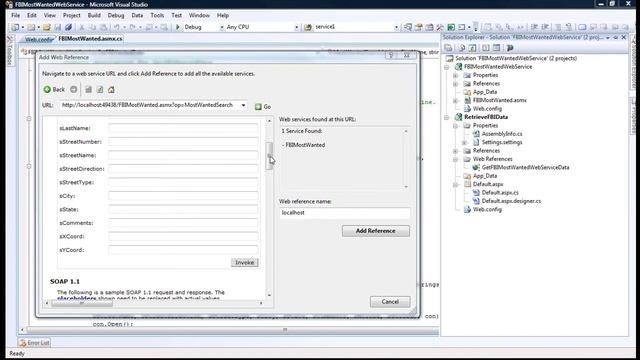Viewport: 640px width, 360px height.
Task: Select Default.aspx.designer.cs in Solution Explorer
Action: 511,201
